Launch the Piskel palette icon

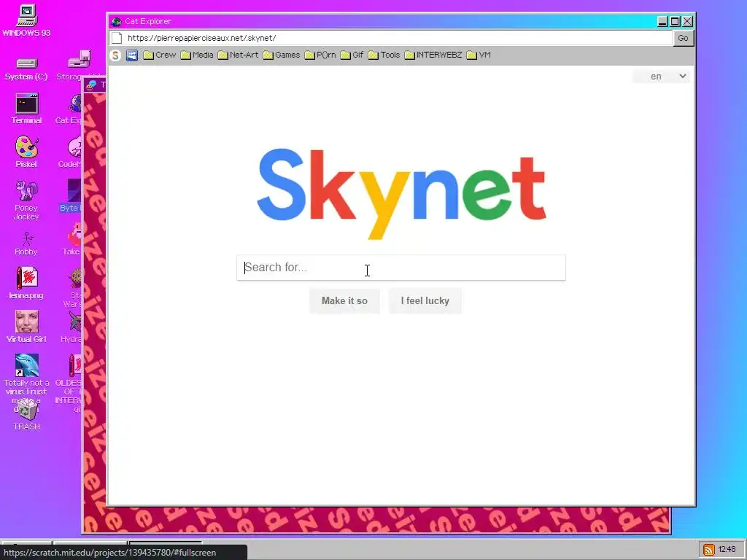point(26,152)
